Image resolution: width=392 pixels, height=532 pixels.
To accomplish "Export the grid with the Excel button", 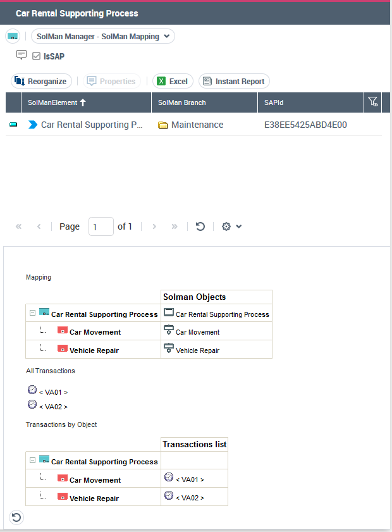I will click(173, 82).
